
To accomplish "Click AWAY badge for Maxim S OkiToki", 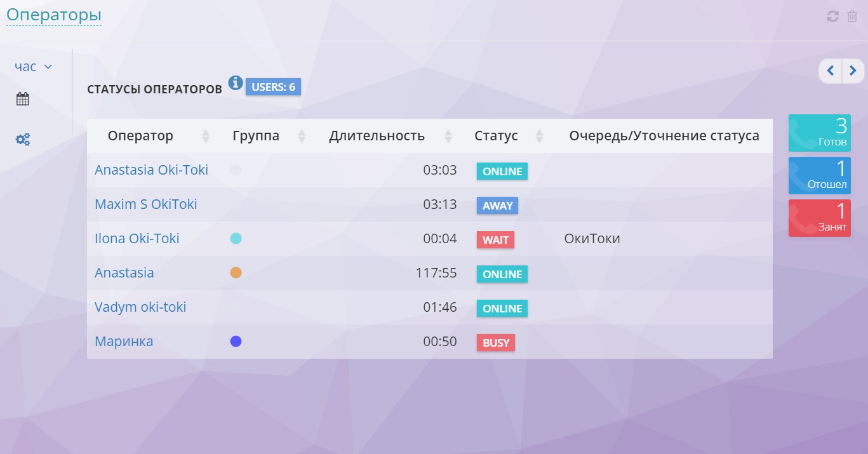I will (498, 206).
